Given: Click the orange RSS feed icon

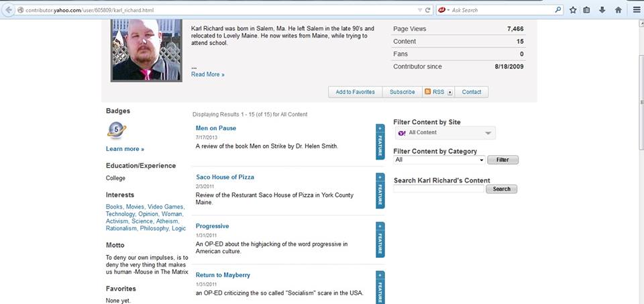Looking at the screenshot, I should coord(427,92).
